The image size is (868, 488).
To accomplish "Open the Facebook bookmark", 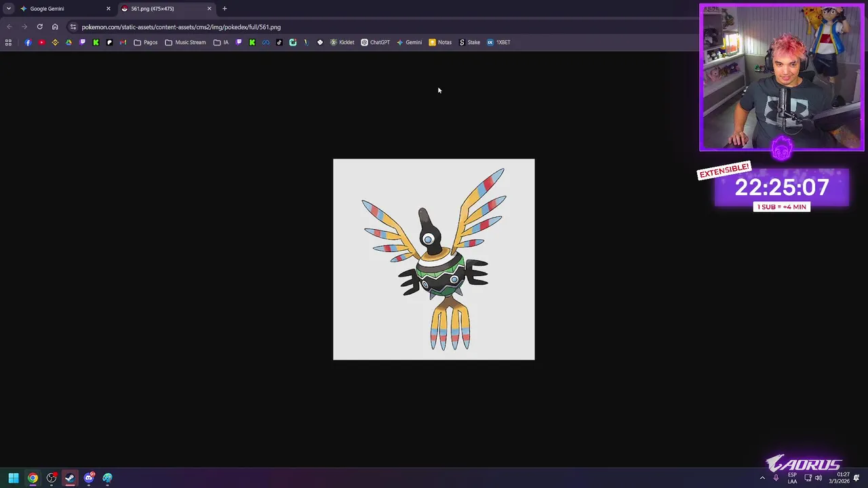I will 28,42.
